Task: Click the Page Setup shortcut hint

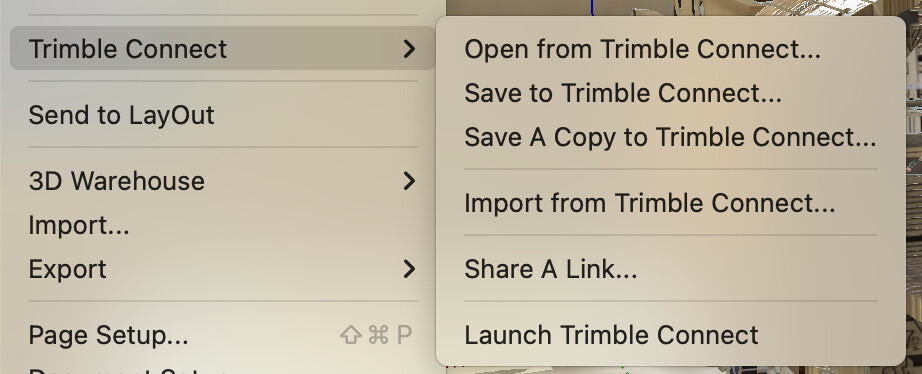Action: (x=376, y=335)
